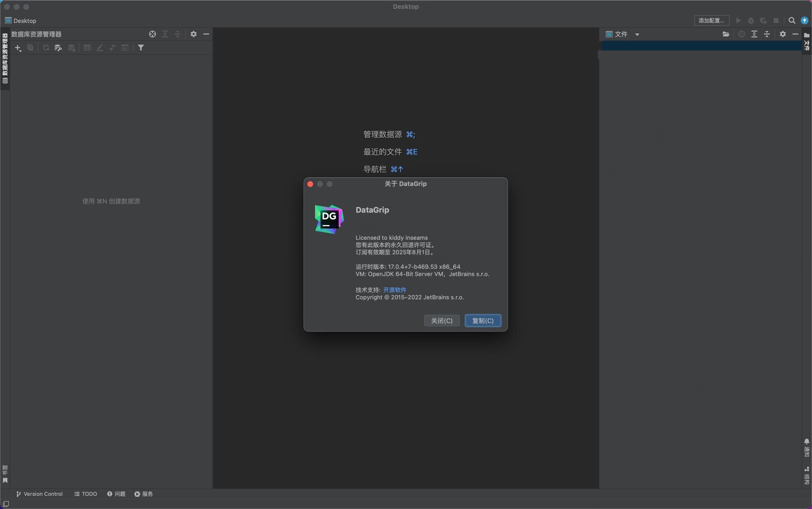The height and width of the screenshot is (509, 812).
Task: Click the plus icon to add a data source
Action: [x=18, y=48]
